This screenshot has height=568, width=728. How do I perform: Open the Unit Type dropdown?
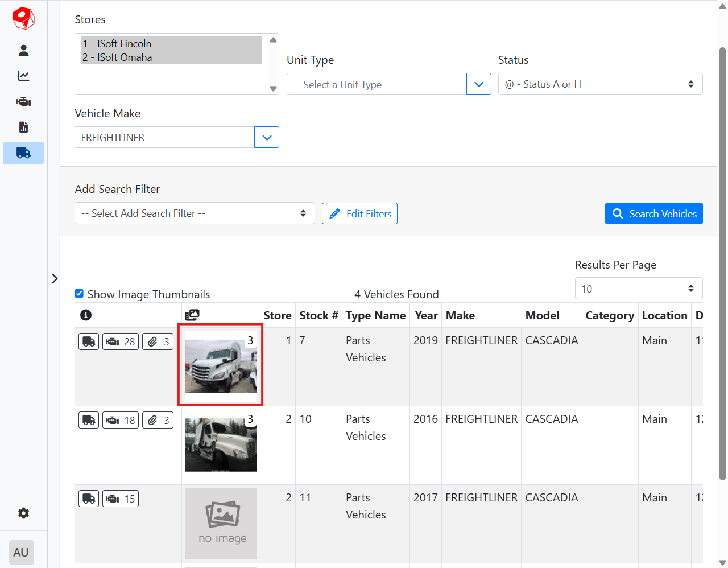coord(478,84)
